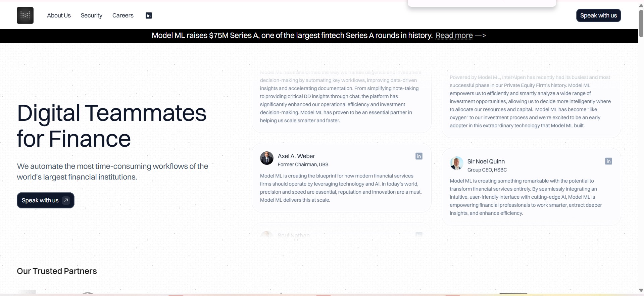This screenshot has width=644, height=296.
Task: Click the Digital Teammates for Finance headline
Action: click(112, 126)
